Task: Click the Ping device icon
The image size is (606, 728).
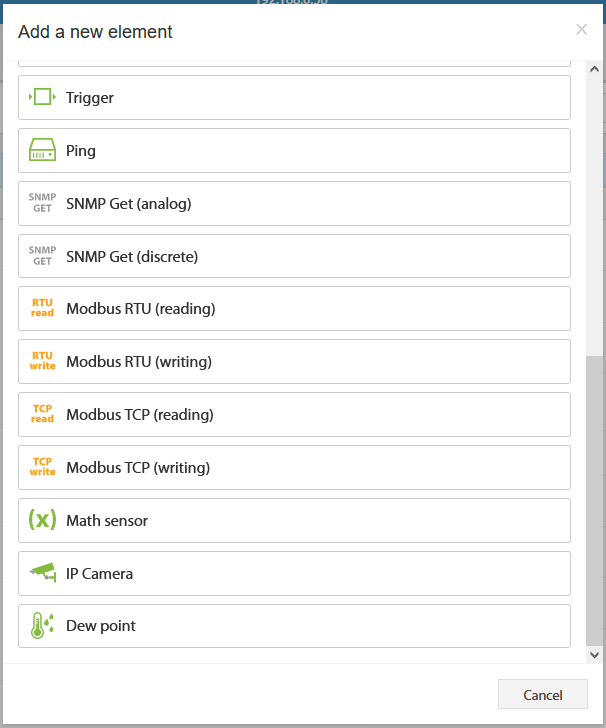Action: pyautogui.click(x=42, y=150)
